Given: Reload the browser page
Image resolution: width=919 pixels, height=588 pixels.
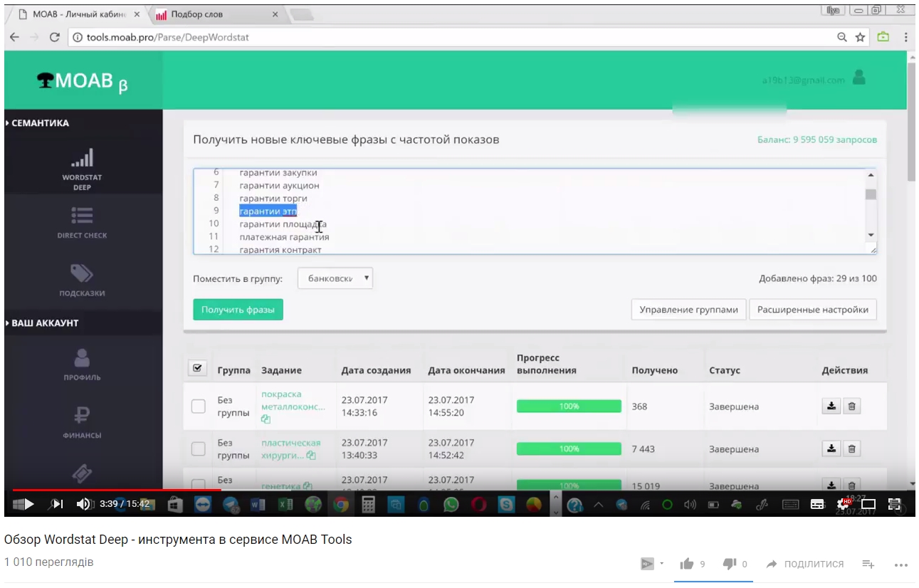Looking at the screenshot, I should 55,37.
